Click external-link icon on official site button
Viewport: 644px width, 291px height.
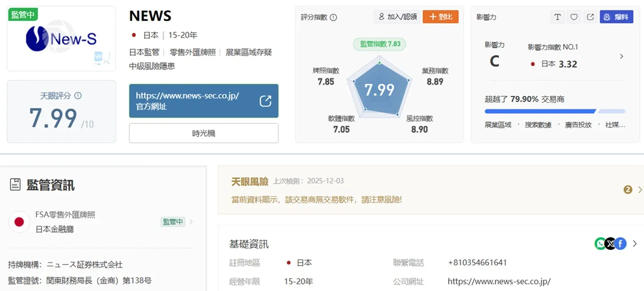click(x=265, y=101)
